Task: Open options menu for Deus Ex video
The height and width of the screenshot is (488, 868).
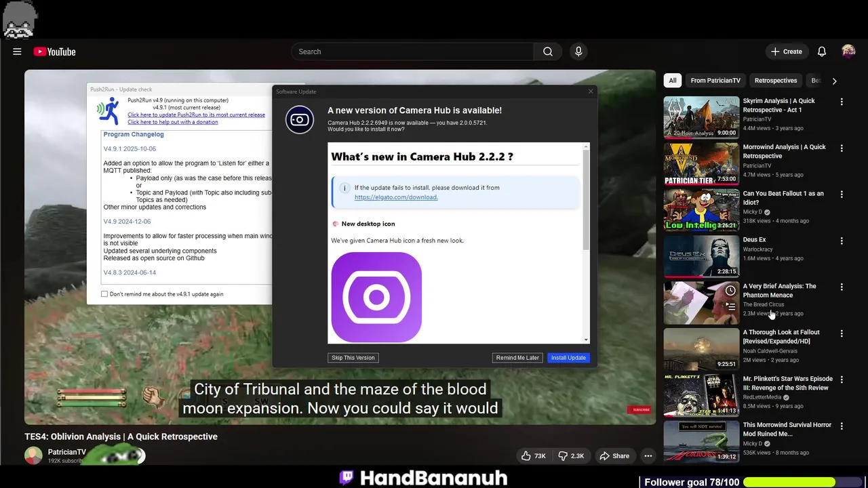Action: 842,241
